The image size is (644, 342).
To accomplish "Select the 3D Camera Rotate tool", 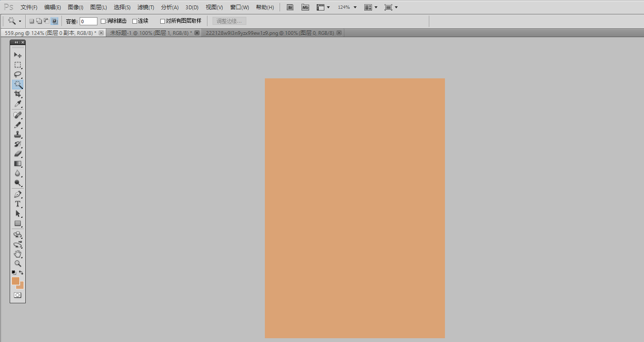I will coord(18,245).
